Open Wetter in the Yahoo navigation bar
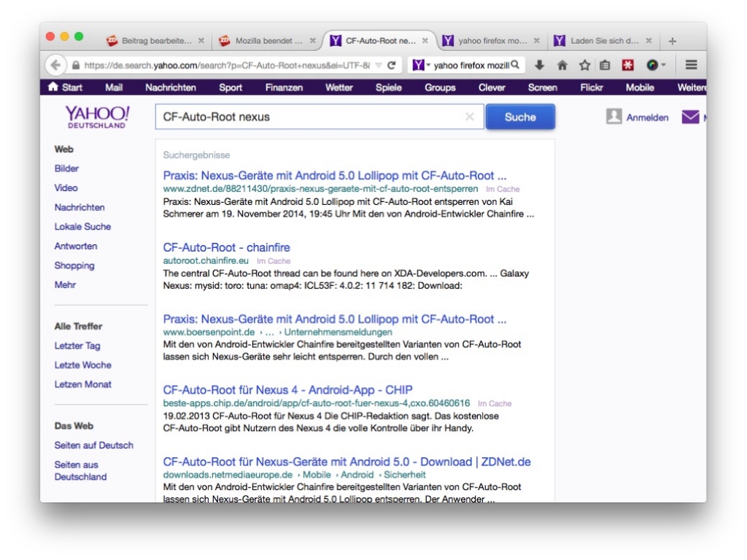 coord(338,87)
